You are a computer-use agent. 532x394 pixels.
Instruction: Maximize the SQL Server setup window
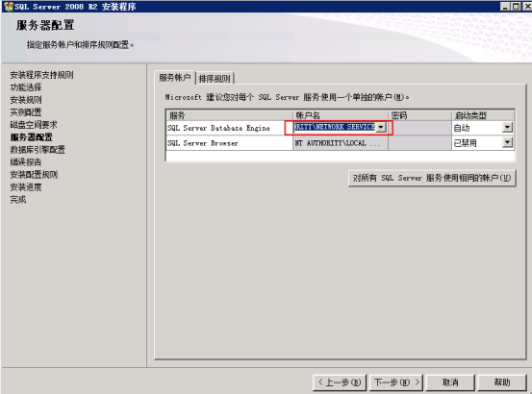tap(516, 7)
